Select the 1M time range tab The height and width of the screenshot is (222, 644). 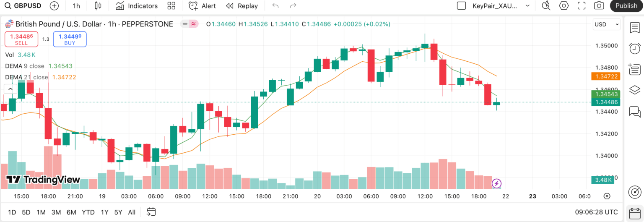click(41, 212)
